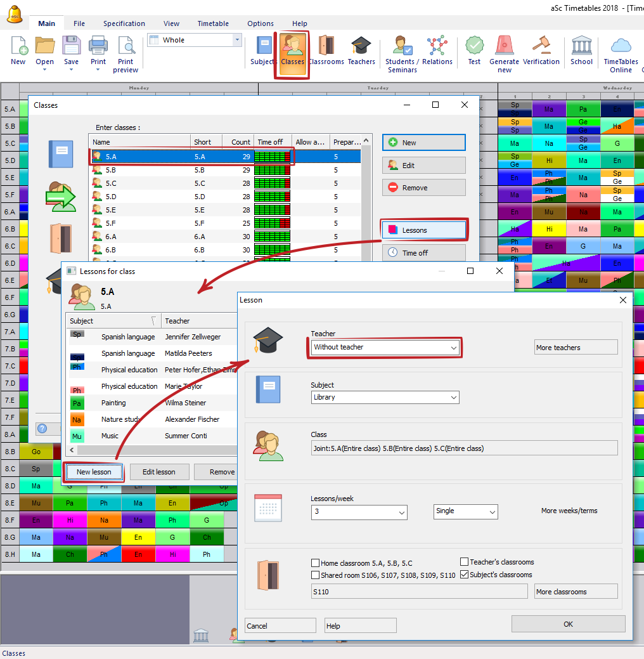Switch to the Timetable menu tab
This screenshot has height=659, width=644.
(x=213, y=23)
